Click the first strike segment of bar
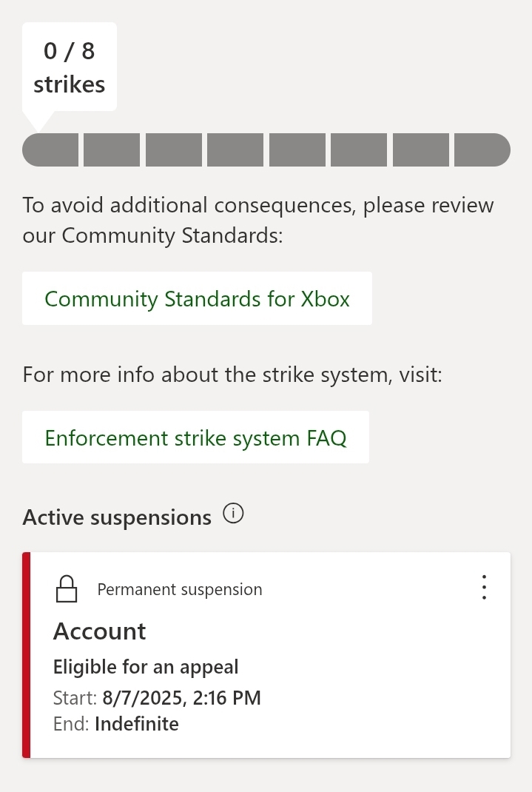Screen dimensions: 532x792 pyautogui.click(x=50, y=150)
